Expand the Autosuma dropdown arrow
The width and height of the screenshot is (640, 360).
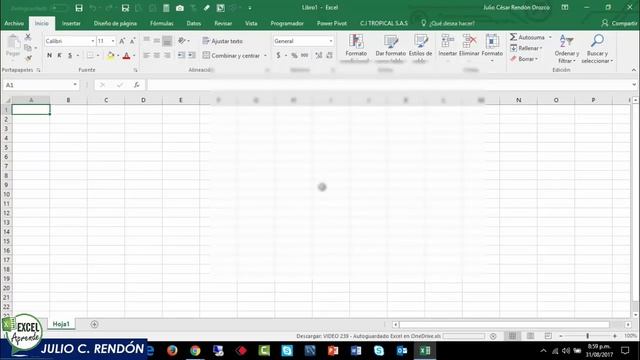(550, 37)
